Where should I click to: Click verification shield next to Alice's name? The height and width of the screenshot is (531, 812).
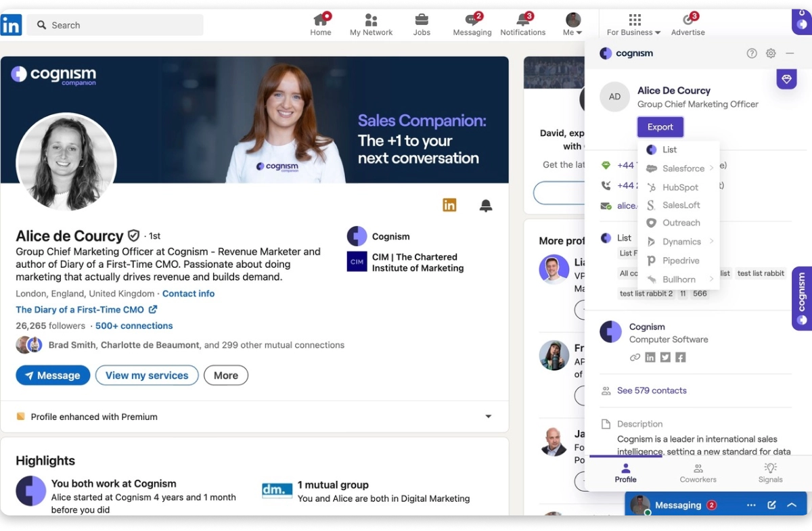[133, 235]
